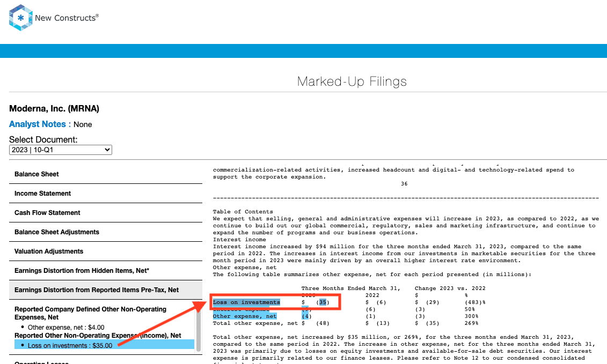Select 'Other expense, net : $4.00' item
607x364 pixels.
click(66, 327)
